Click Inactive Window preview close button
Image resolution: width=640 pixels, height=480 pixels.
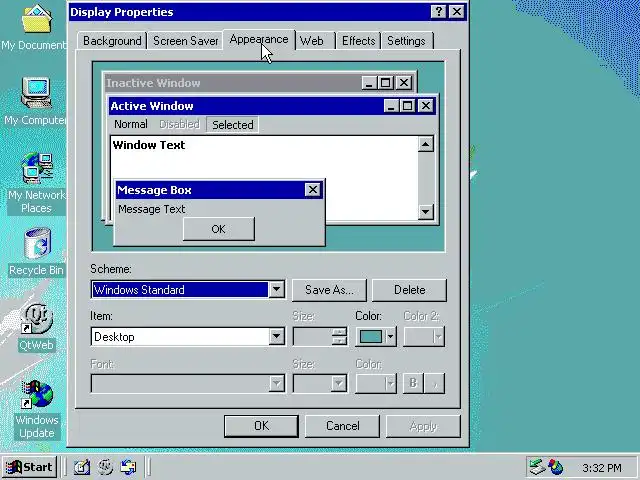403,83
